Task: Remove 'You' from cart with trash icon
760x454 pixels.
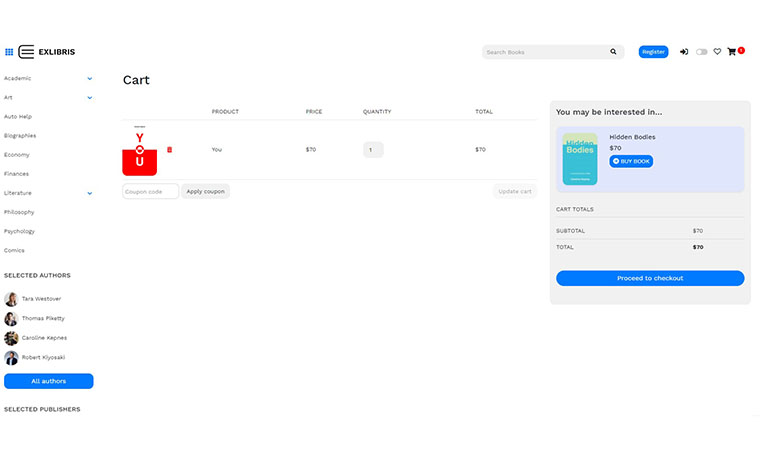Action: (169, 149)
